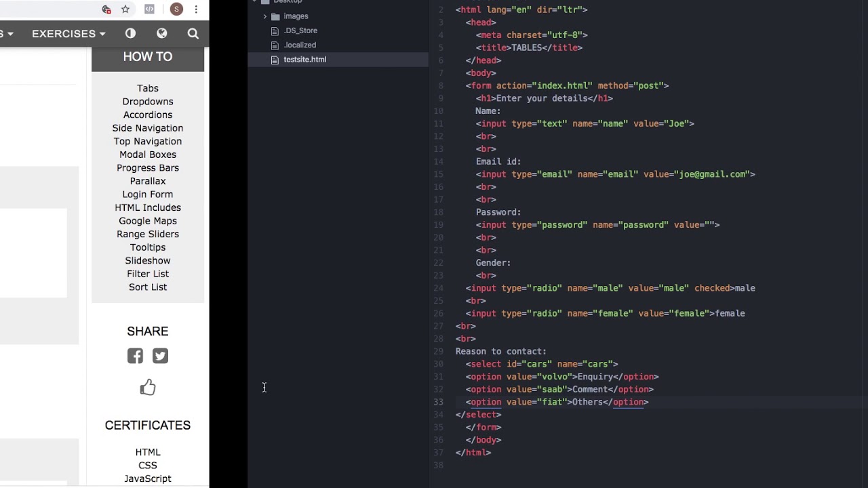Open the Accordions how-to link
868x488 pixels.
(x=148, y=115)
